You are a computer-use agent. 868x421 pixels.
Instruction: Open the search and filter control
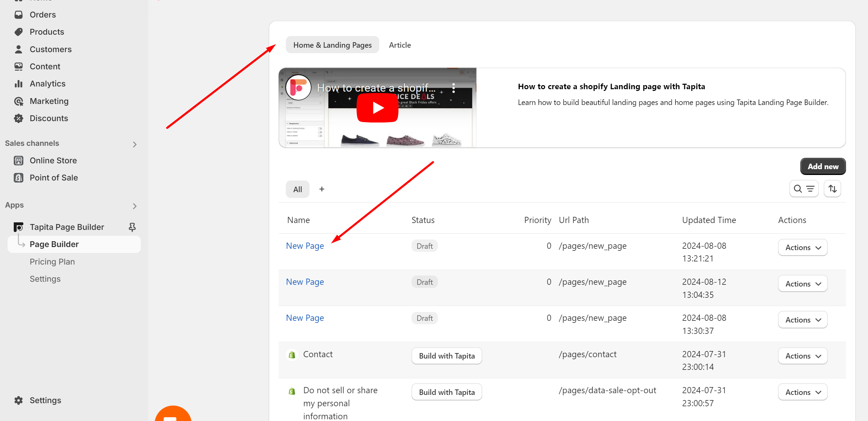click(804, 189)
